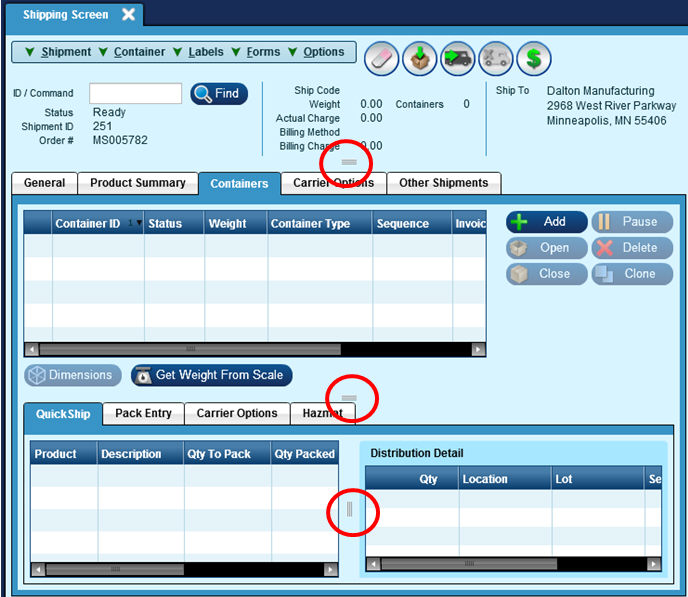Open the Shipment dropdown menu

point(58,52)
